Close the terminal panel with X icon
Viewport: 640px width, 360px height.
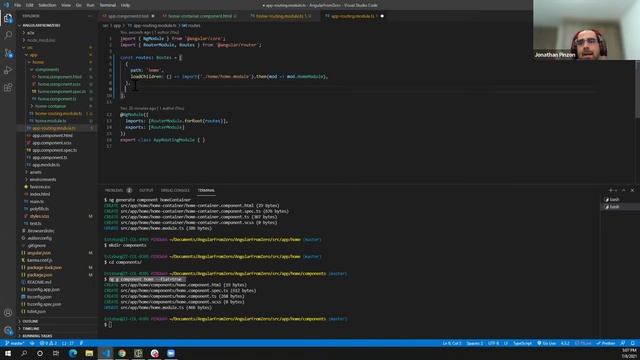tap(632, 190)
